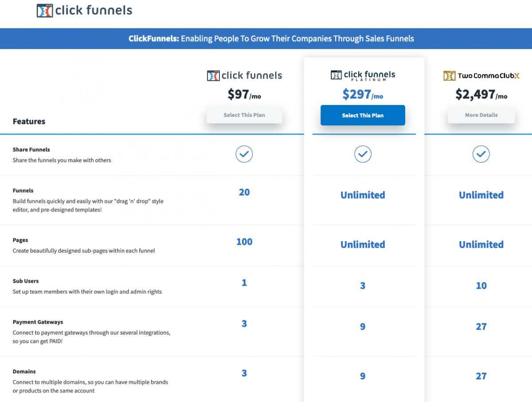Click the Payment Gateways get PAID description
Viewport: 532px width, 402px height.
(x=91, y=337)
